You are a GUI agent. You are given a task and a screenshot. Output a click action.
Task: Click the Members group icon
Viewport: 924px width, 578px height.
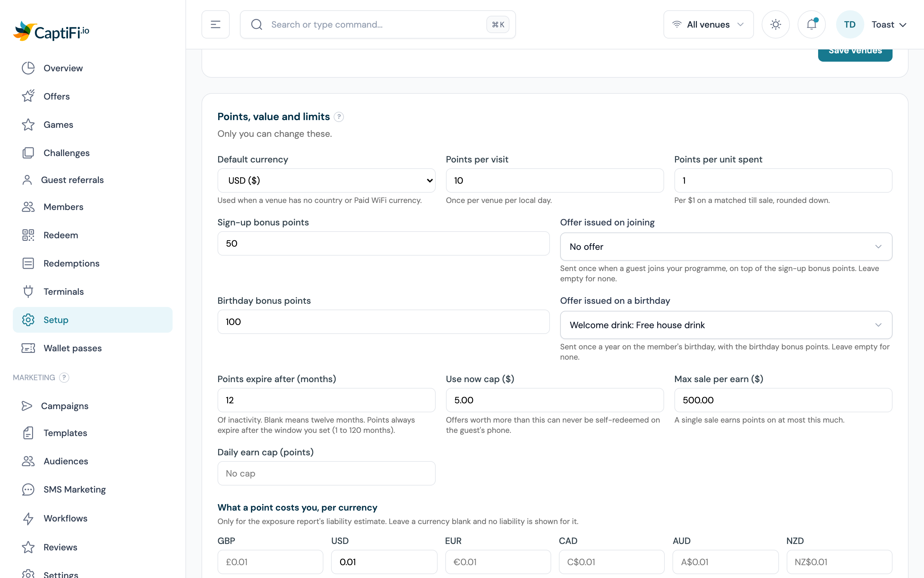(28, 207)
